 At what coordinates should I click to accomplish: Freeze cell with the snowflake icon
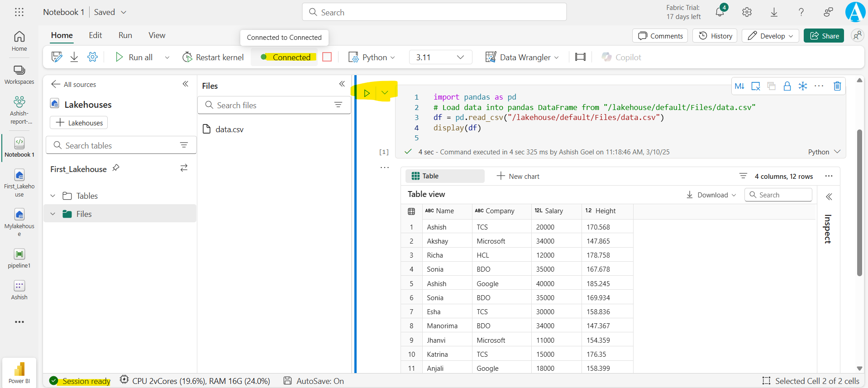point(802,86)
